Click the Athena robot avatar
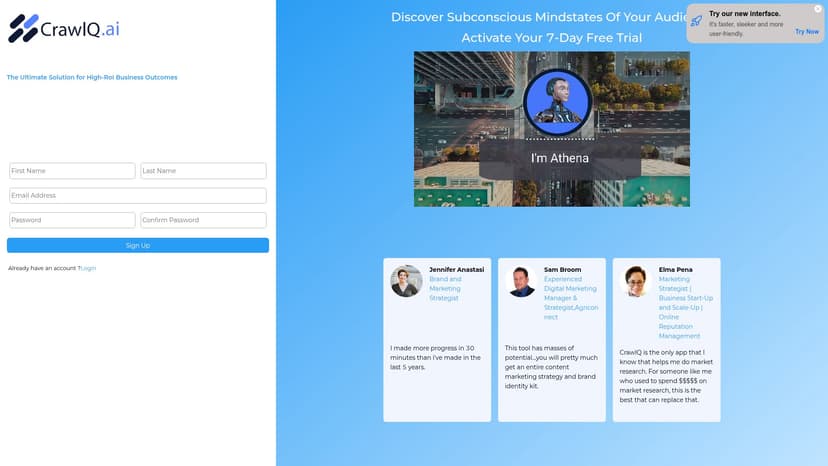 tap(557, 102)
